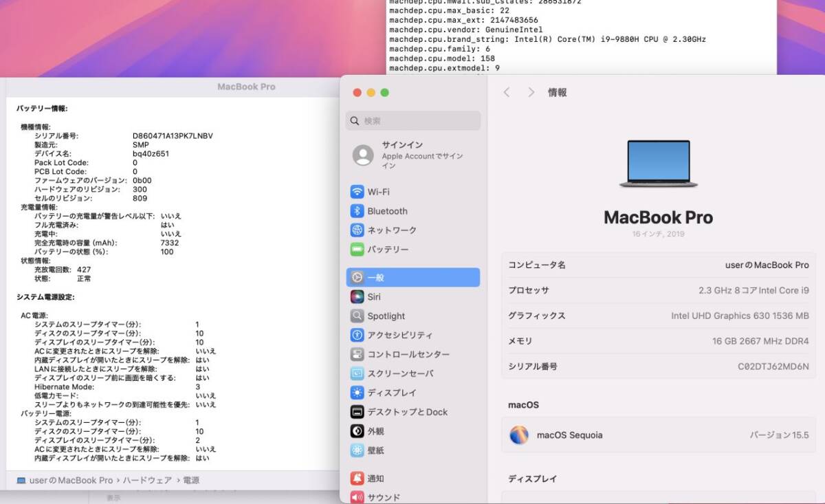
Task: Open the 通知 bell icon
Action: coord(357,479)
